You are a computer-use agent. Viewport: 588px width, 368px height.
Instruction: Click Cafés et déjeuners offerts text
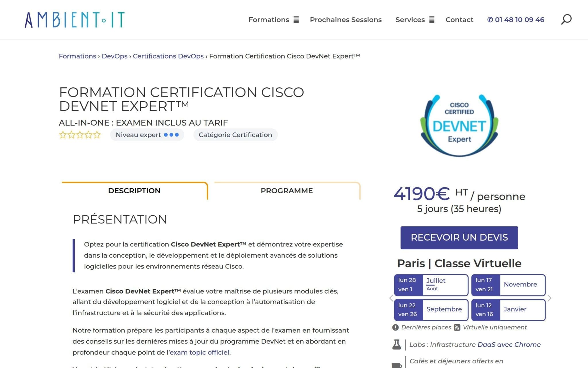[x=456, y=361]
